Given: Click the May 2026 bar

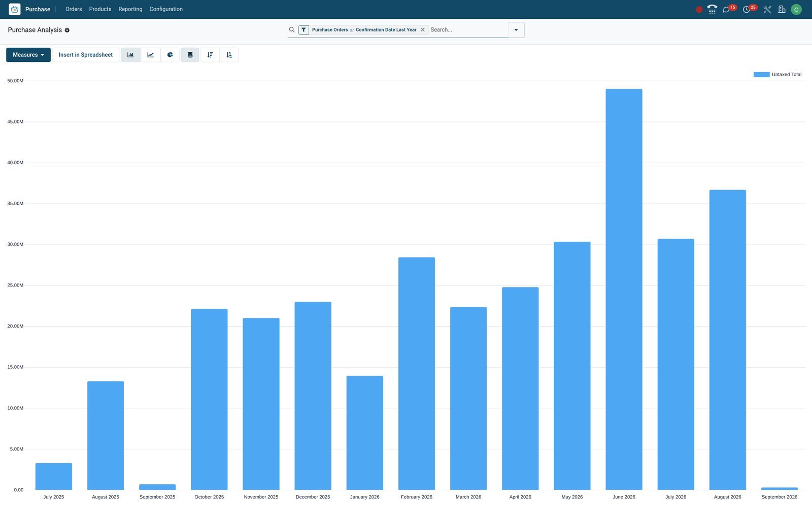Looking at the screenshot, I should (x=572, y=366).
